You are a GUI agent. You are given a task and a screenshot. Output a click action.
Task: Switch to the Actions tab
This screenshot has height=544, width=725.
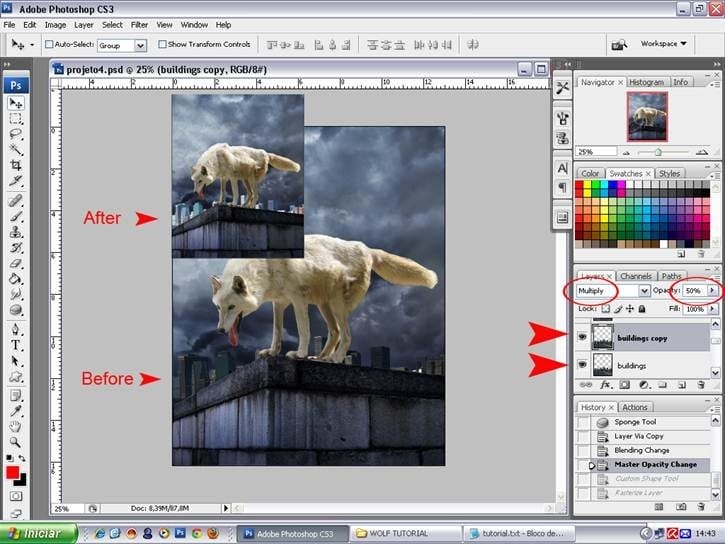click(634, 407)
